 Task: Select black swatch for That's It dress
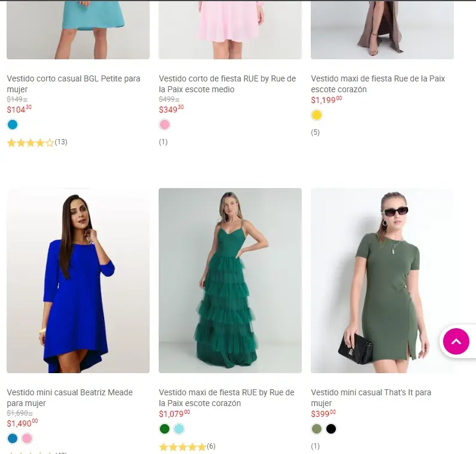coord(331,429)
